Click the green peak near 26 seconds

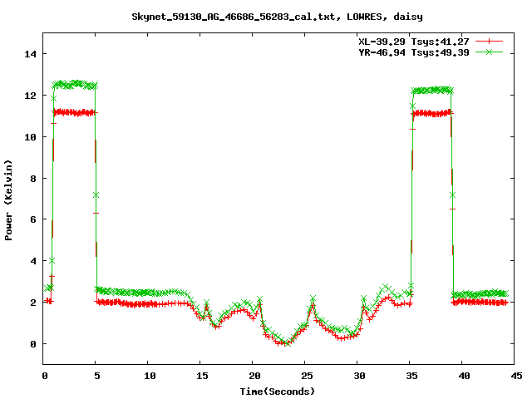[313, 298]
